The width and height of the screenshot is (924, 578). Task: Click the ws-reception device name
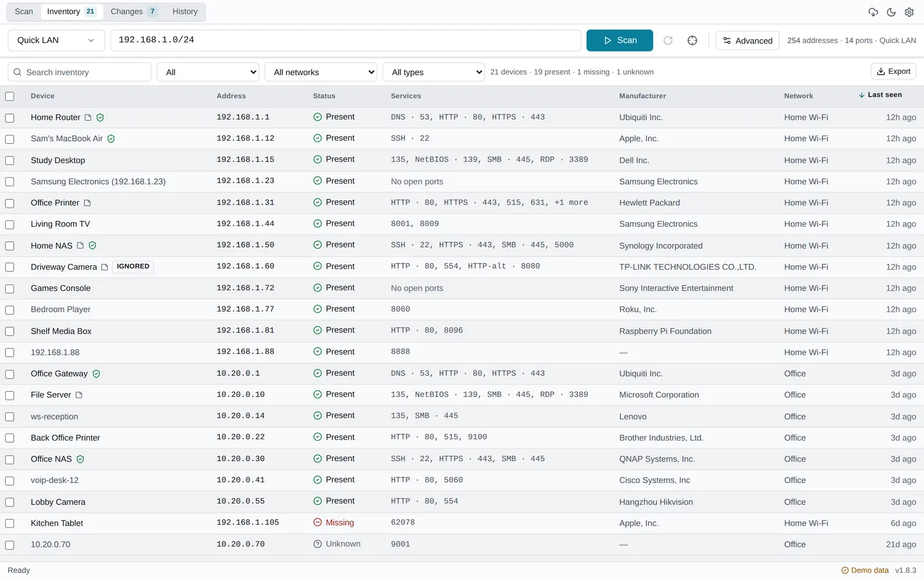pyautogui.click(x=55, y=417)
